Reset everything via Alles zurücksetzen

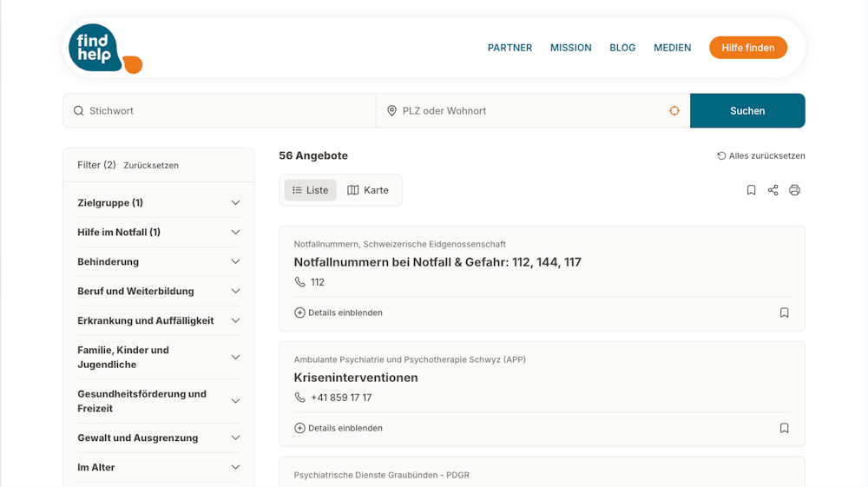point(760,156)
